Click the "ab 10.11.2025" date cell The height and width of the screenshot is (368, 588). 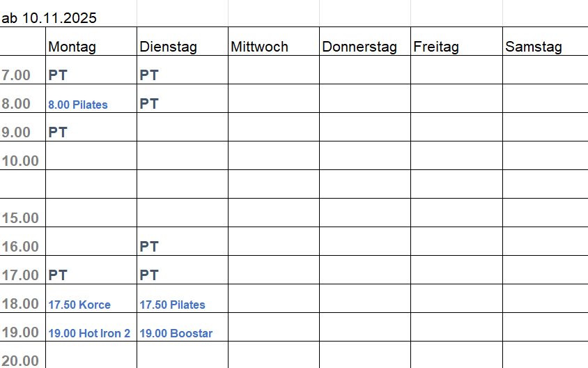click(49, 18)
